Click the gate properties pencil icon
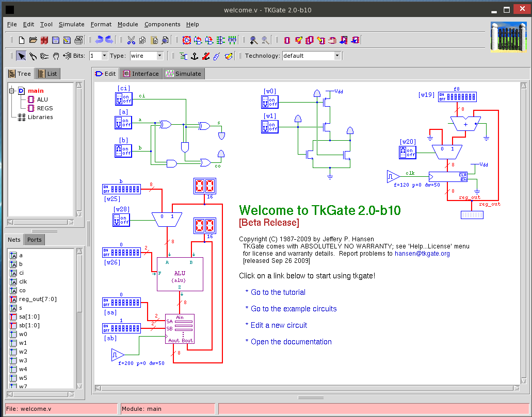This screenshot has height=417, width=532. 229,56
